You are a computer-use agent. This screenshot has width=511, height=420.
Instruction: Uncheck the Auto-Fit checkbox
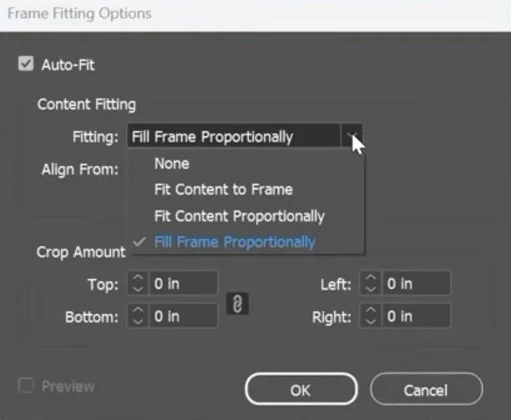tap(26, 63)
